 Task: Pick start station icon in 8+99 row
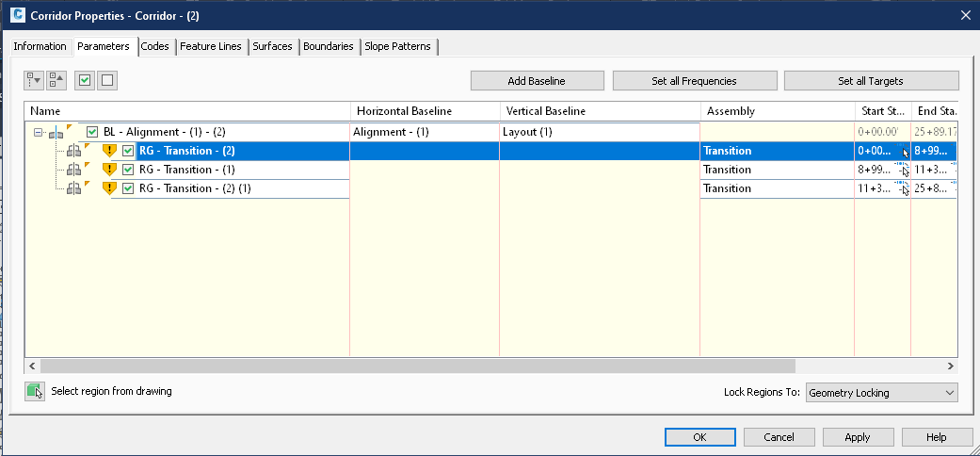(x=903, y=171)
